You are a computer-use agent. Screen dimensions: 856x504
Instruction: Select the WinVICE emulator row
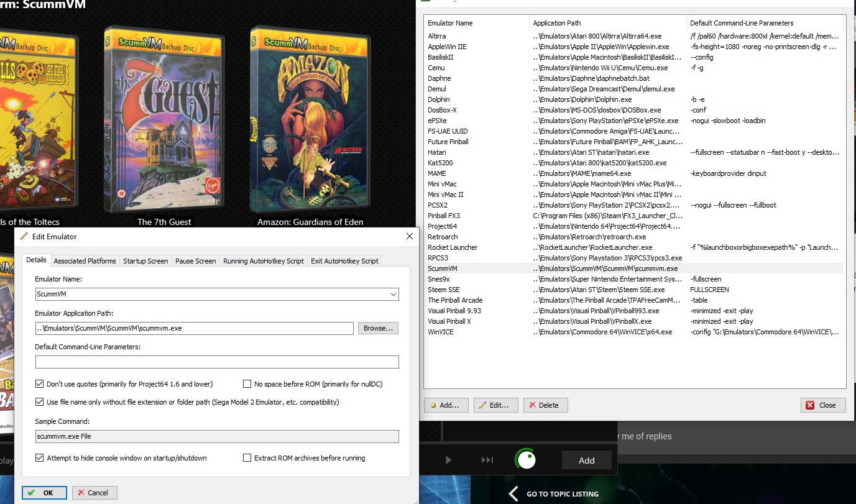[634, 332]
